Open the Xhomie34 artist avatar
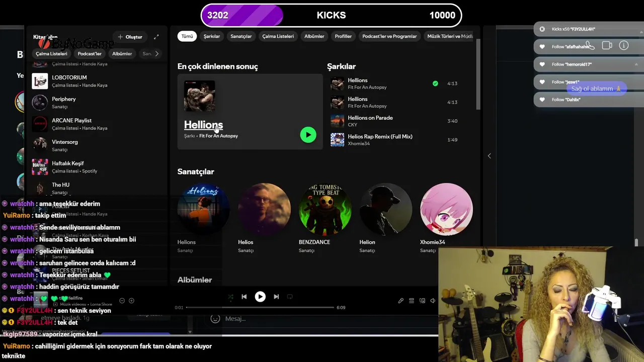Image resolution: width=644 pixels, height=362 pixels. (446, 209)
